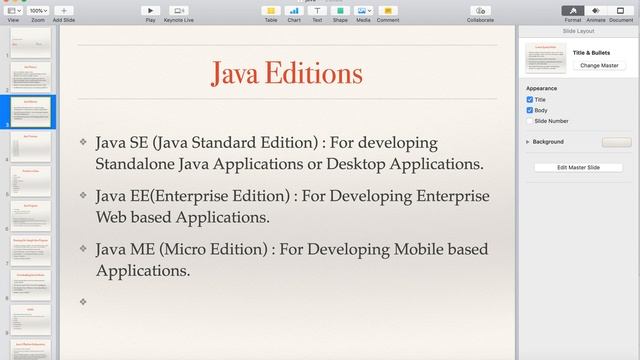Insert a Shape
640x360 pixels.
click(x=340, y=11)
